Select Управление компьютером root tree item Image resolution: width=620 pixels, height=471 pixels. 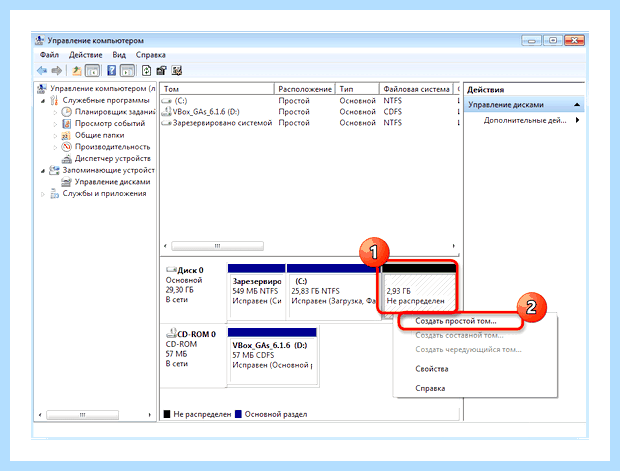point(96,89)
